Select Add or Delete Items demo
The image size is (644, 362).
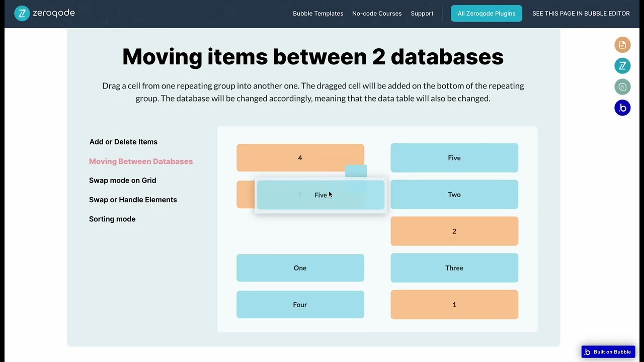point(123,142)
